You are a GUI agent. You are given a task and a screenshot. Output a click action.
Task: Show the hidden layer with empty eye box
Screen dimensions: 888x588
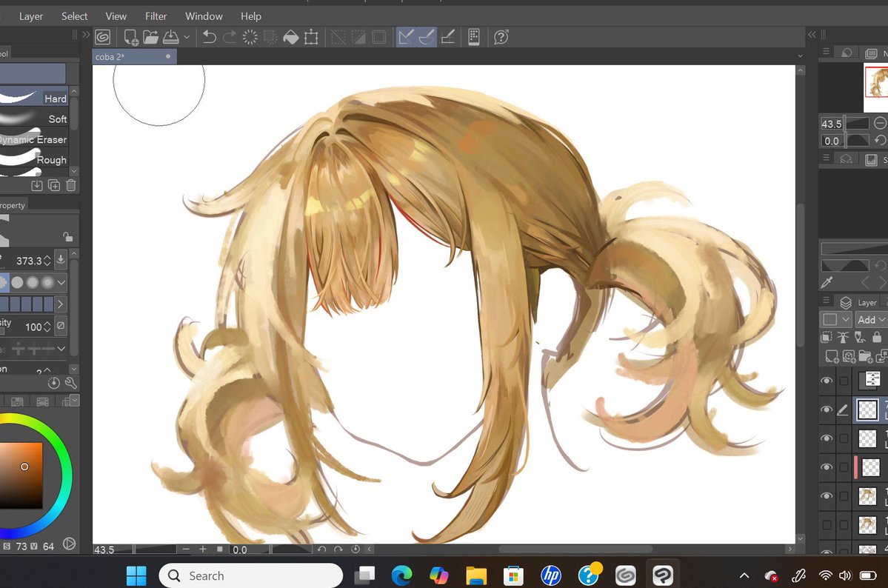coord(827,525)
